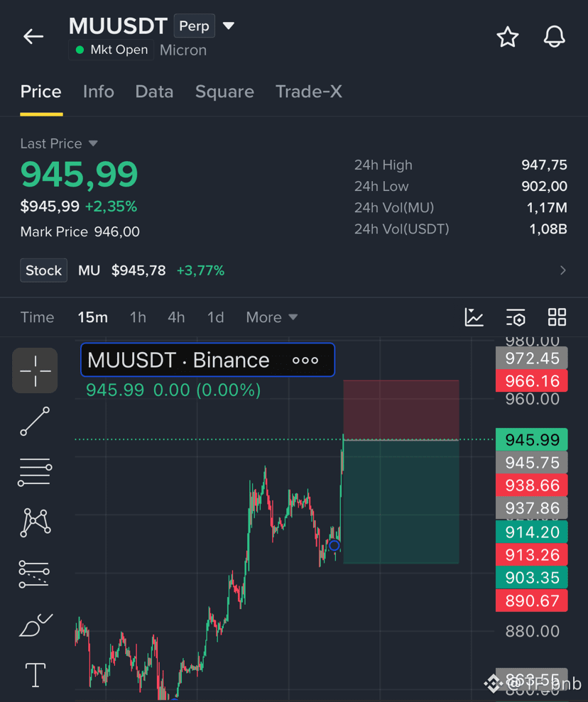Image resolution: width=588 pixels, height=702 pixels.
Task: Switch to the Info tab
Action: (99, 92)
